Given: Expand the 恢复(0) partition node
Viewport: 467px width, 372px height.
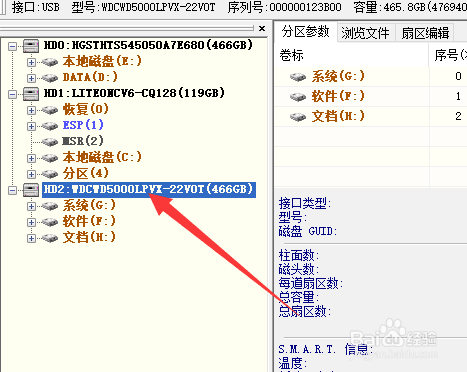Looking at the screenshot, I should [x=31, y=110].
